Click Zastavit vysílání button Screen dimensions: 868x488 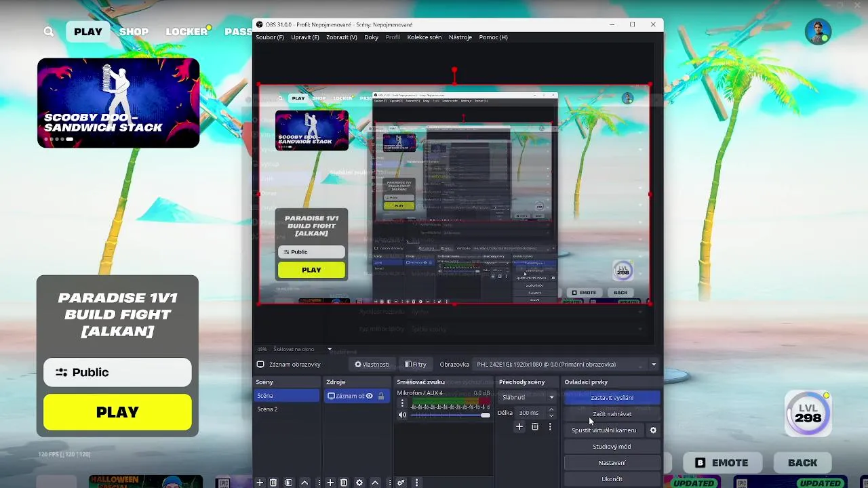coord(612,398)
